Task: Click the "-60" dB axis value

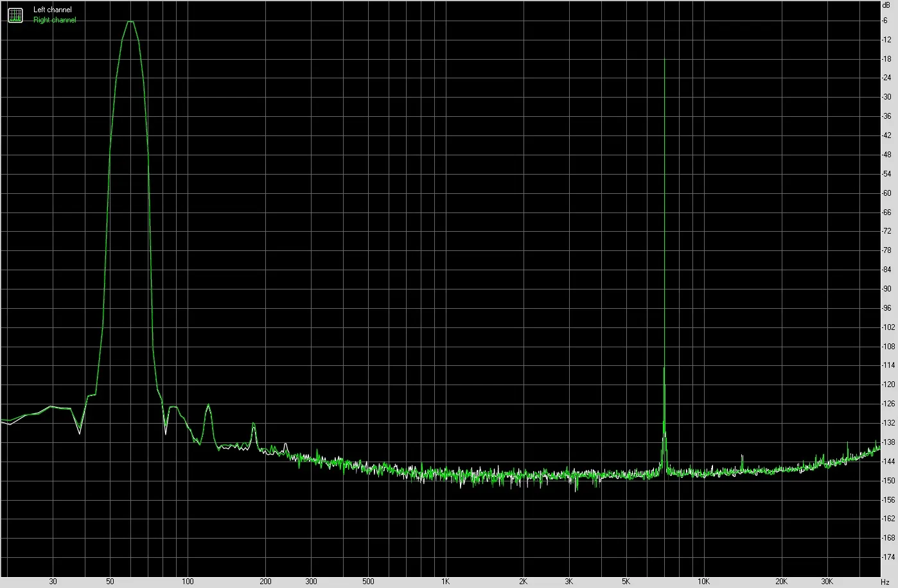Action: (x=886, y=193)
